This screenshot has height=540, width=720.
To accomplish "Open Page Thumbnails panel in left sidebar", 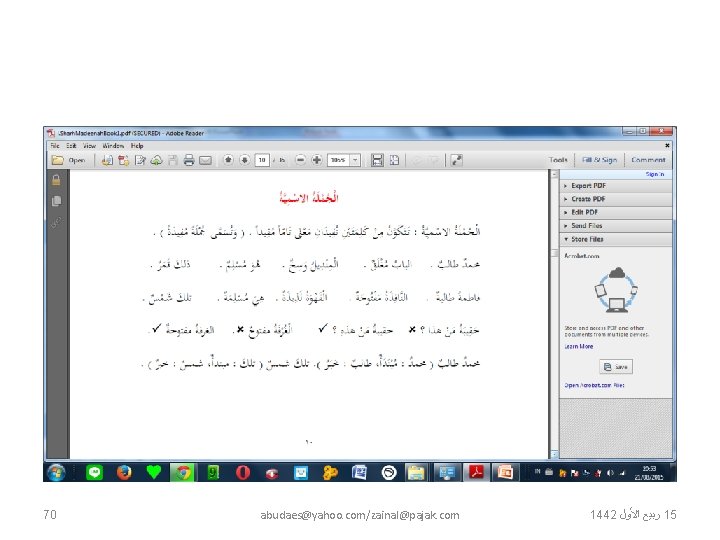I will pyautogui.click(x=56, y=201).
